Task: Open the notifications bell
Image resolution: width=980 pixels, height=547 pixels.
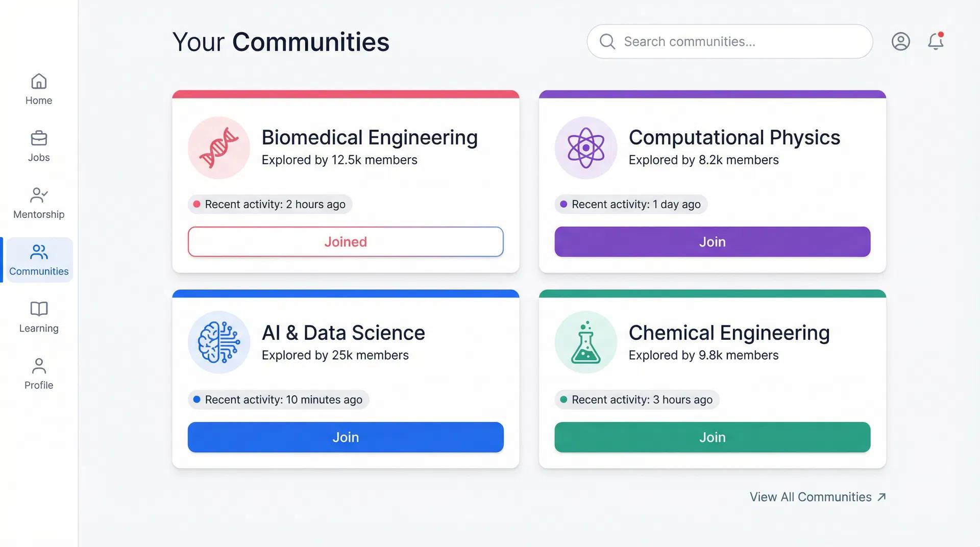Action: pyautogui.click(x=935, y=41)
